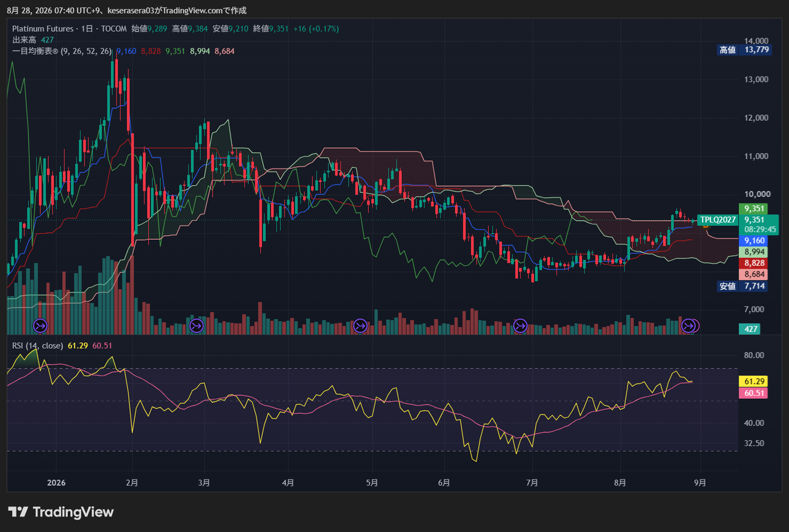Screen dimensions: 789x532
Task: Click the 2026 year label on time axis
Action: coord(56,483)
